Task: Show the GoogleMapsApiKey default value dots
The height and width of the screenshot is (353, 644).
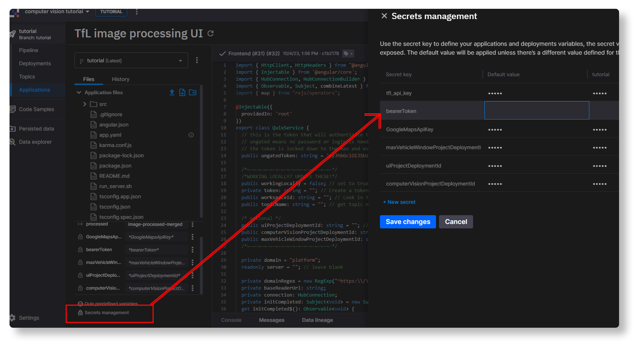Action: point(495,129)
